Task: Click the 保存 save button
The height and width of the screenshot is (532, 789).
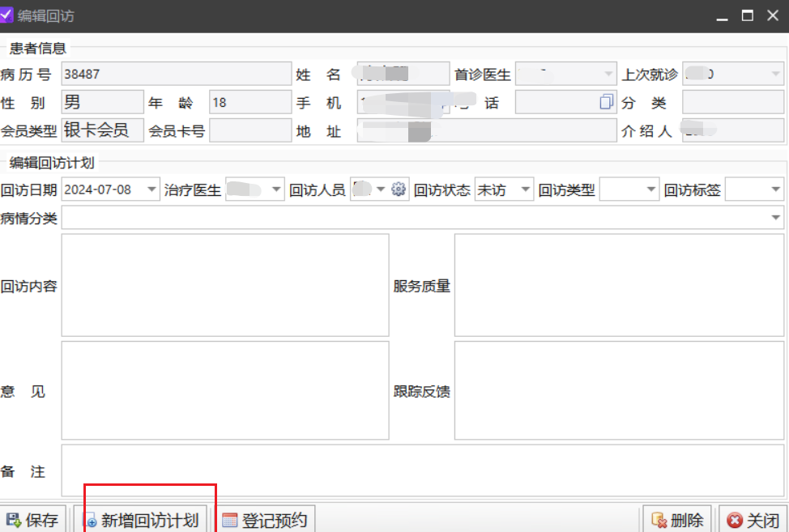Action: [32, 520]
